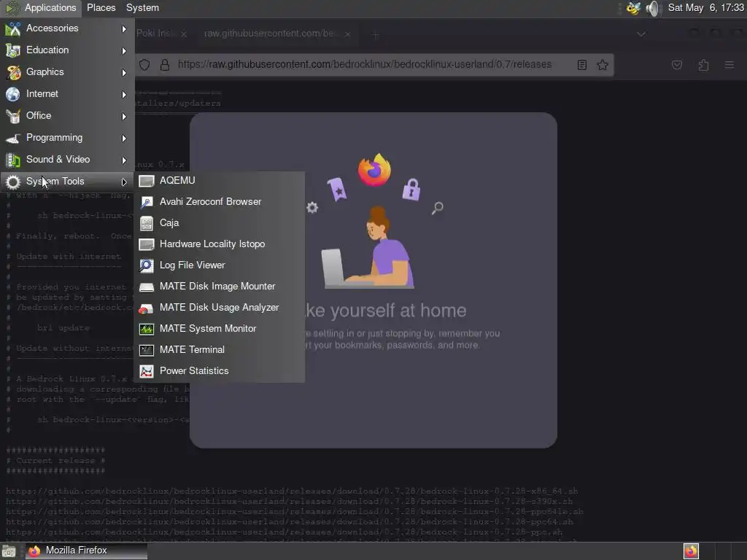
Task: Click the Firefox workspace switcher thumbnail
Action: click(691, 551)
